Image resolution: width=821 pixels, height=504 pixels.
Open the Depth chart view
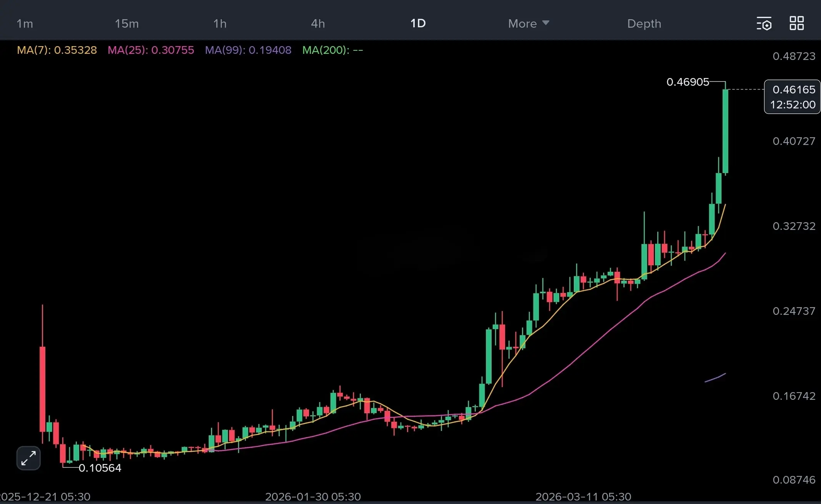pyautogui.click(x=644, y=23)
